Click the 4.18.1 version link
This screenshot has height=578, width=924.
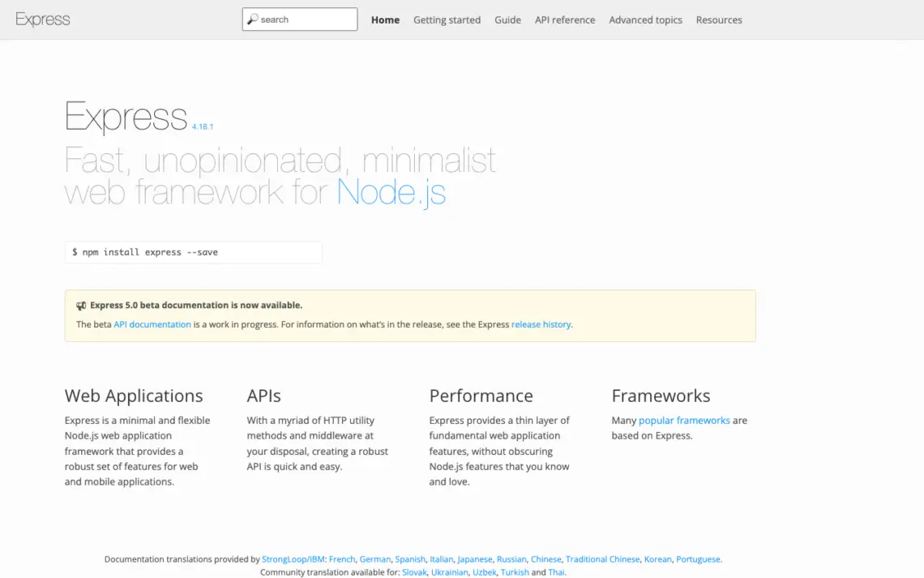click(202, 126)
